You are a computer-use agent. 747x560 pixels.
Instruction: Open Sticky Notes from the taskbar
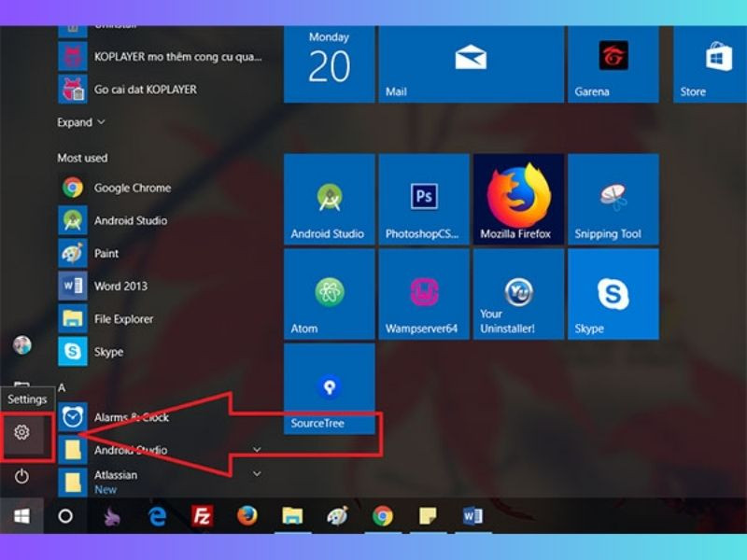428,516
